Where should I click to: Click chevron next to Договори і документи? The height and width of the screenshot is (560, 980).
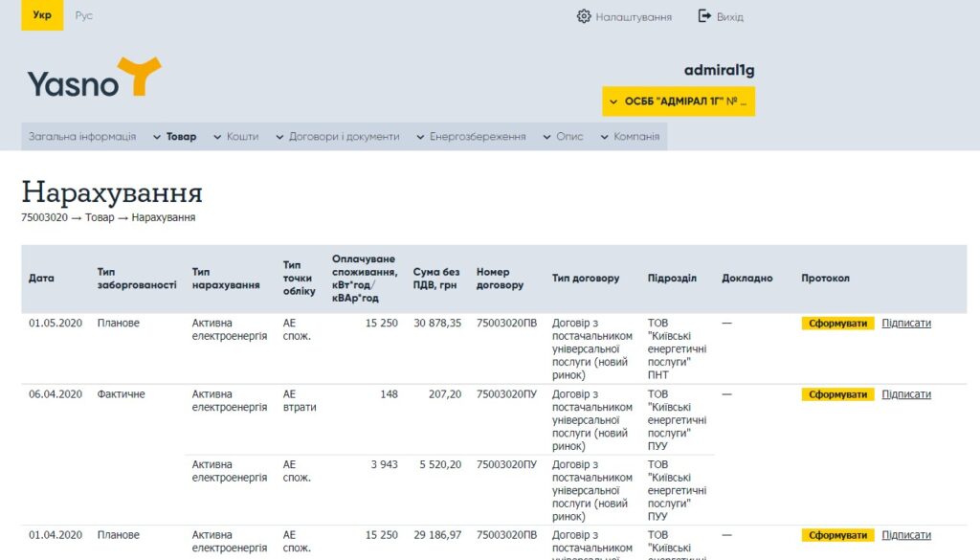[x=279, y=137]
